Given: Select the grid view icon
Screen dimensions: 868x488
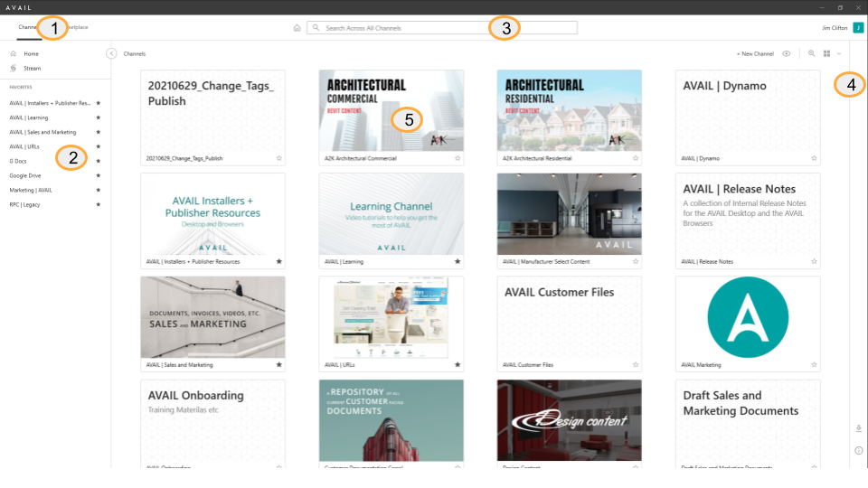Looking at the screenshot, I should pyautogui.click(x=826, y=54).
